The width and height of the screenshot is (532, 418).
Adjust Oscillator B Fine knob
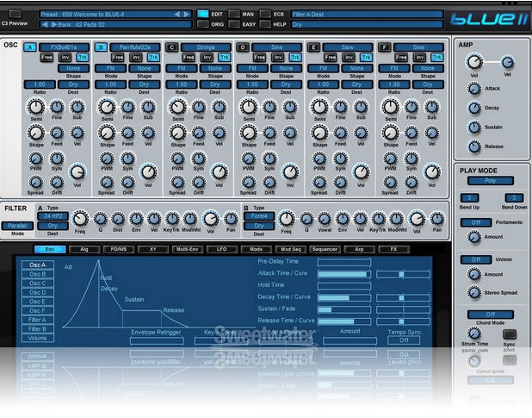128,108
